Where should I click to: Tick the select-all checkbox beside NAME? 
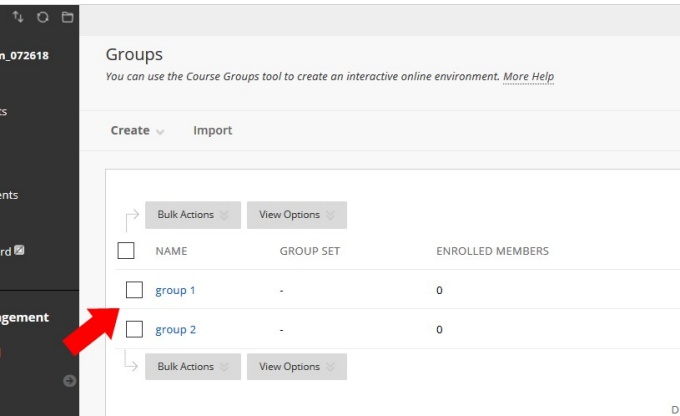point(126,251)
